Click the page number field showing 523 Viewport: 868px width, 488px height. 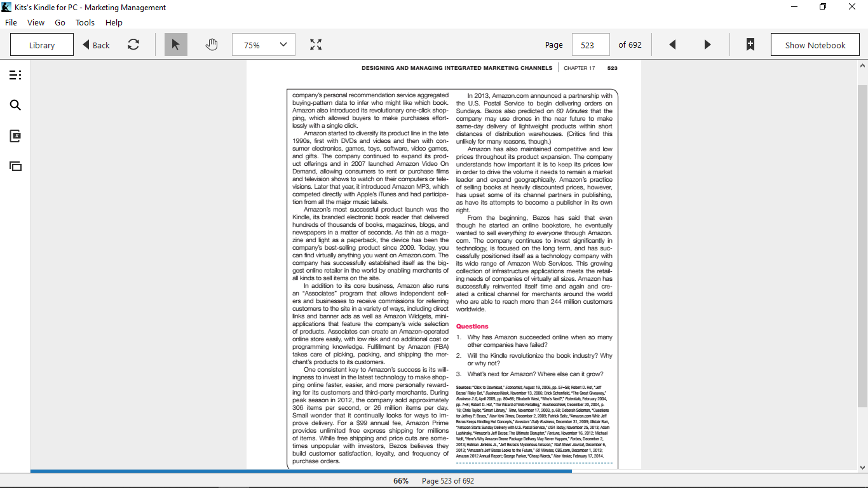click(x=591, y=44)
